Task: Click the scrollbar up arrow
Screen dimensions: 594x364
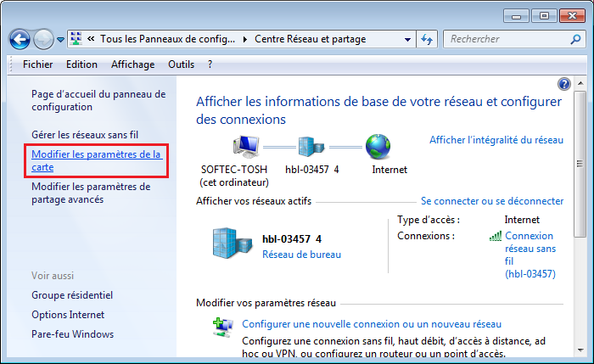Action: 580,83
